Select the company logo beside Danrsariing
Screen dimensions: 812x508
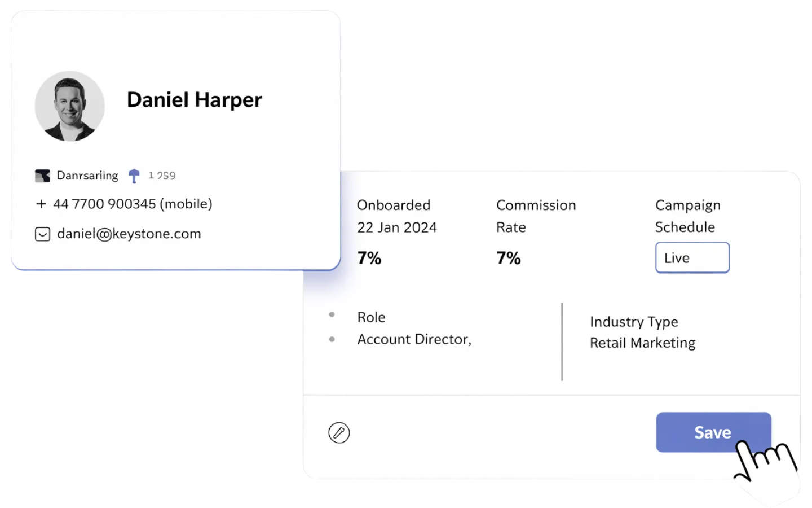(42, 175)
